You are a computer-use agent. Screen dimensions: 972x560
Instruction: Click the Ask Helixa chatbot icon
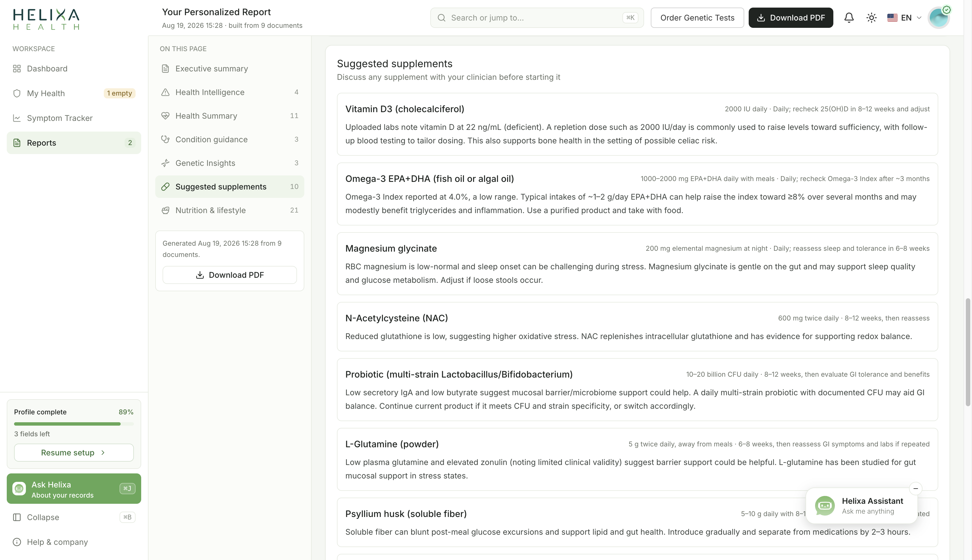click(19, 489)
